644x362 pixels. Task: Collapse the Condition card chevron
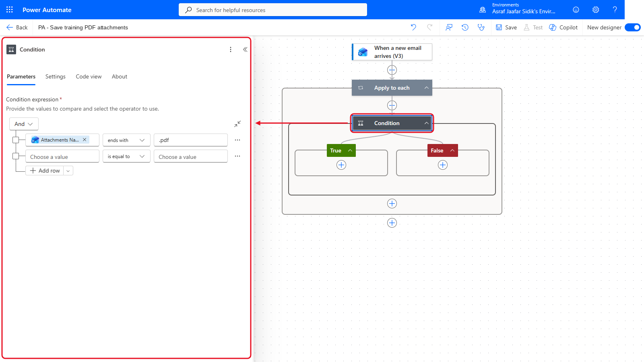426,123
